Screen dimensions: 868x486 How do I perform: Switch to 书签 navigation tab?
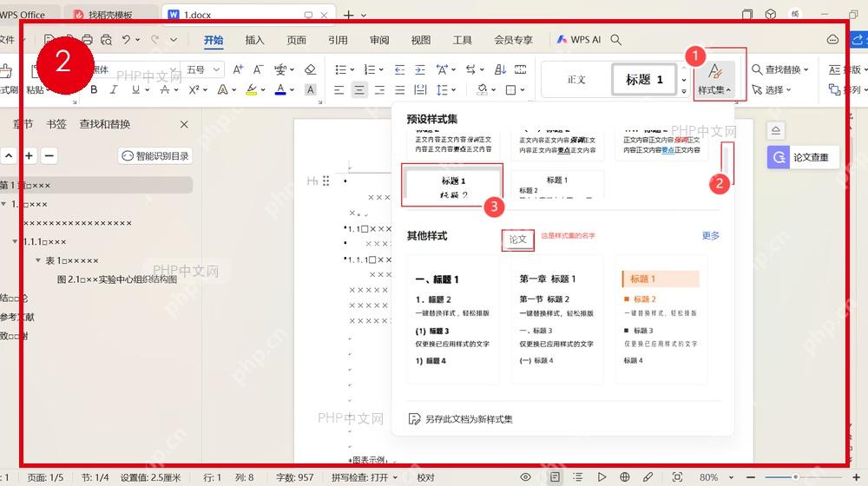coord(56,124)
